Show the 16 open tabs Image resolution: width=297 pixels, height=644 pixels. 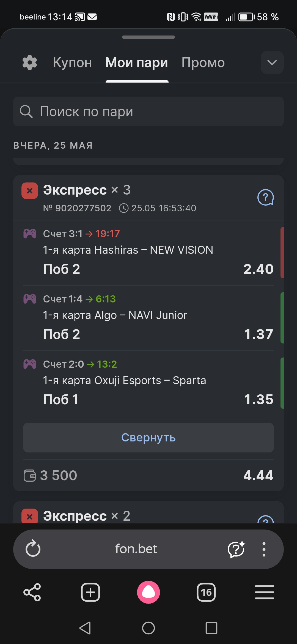(206, 592)
